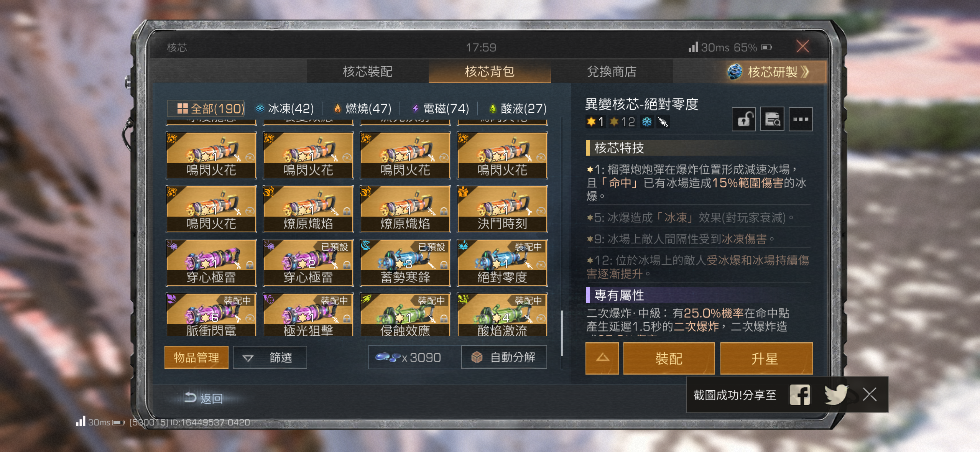This screenshot has height=452, width=980.
Task: Open the core details search icon
Action: 772,120
